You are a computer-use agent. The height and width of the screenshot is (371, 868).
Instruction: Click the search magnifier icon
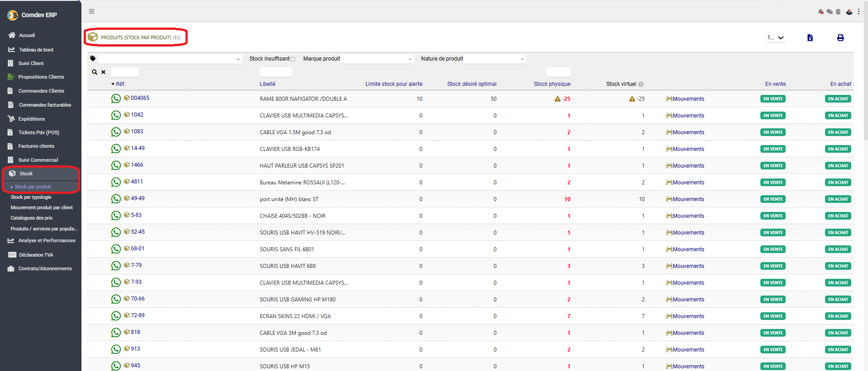click(x=95, y=72)
